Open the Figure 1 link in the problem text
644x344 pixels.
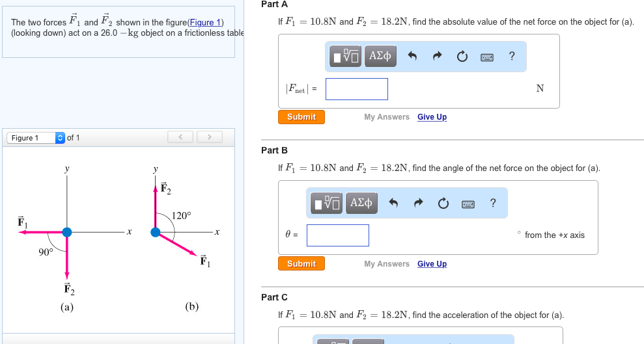pos(205,22)
